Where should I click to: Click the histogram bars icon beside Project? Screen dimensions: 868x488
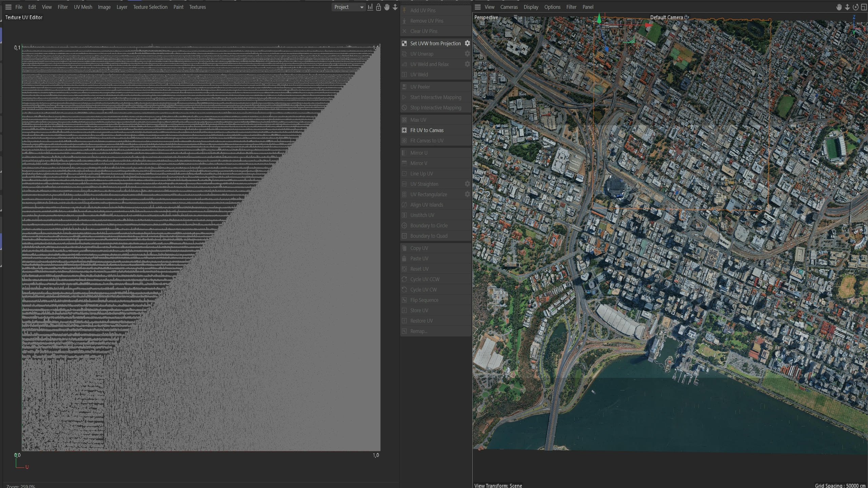[370, 7]
